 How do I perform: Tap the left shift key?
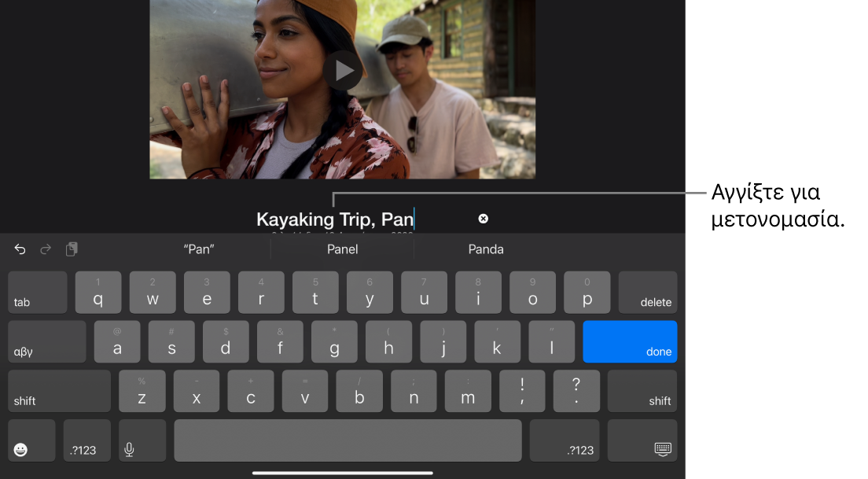click(x=59, y=391)
